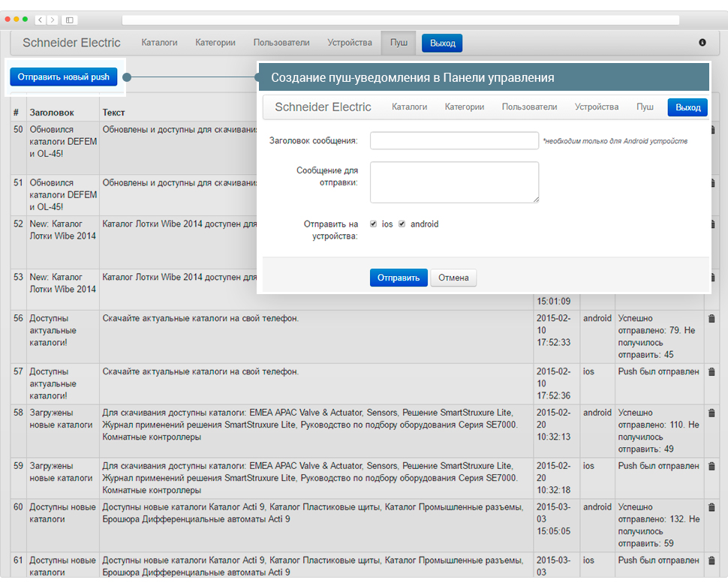Click the browser forward arrow
This screenshot has width=728, height=586.
(x=51, y=20)
